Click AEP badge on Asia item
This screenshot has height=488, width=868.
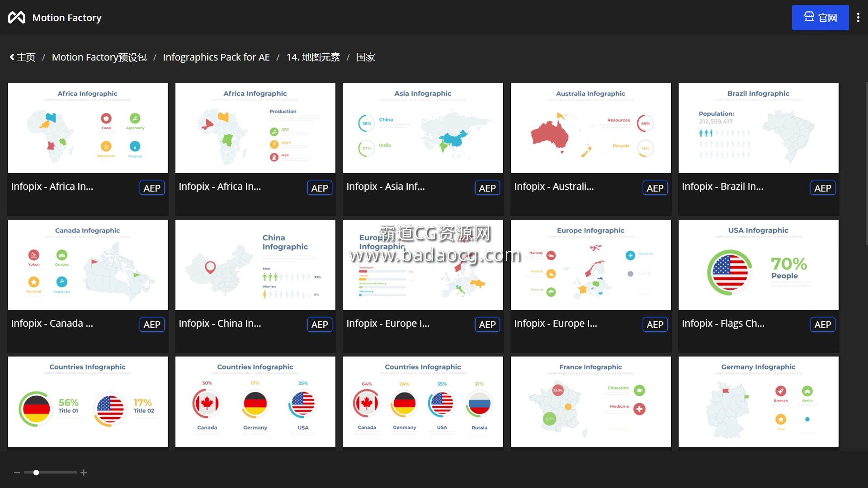point(487,188)
